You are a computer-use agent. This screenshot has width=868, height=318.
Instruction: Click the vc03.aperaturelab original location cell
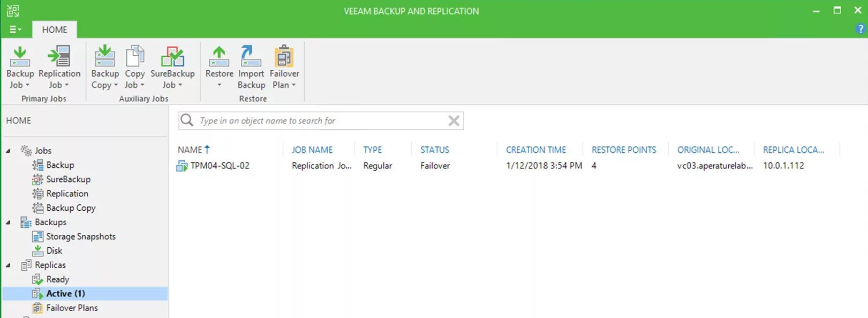click(x=715, y=166)
